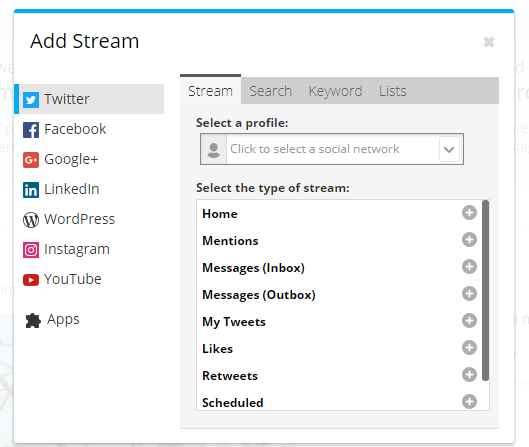Image resolution: width=529 pixels, height=447 pixels.
Task: Click the Twitter bird icon
Action: point(31,100)
